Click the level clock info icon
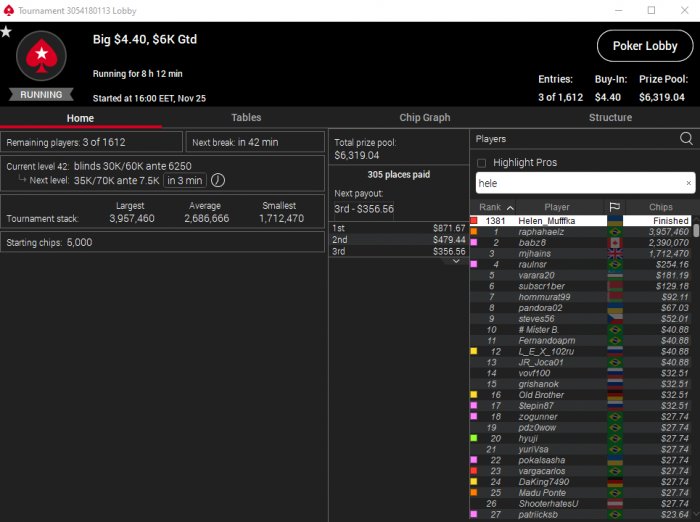 point(217,180)
